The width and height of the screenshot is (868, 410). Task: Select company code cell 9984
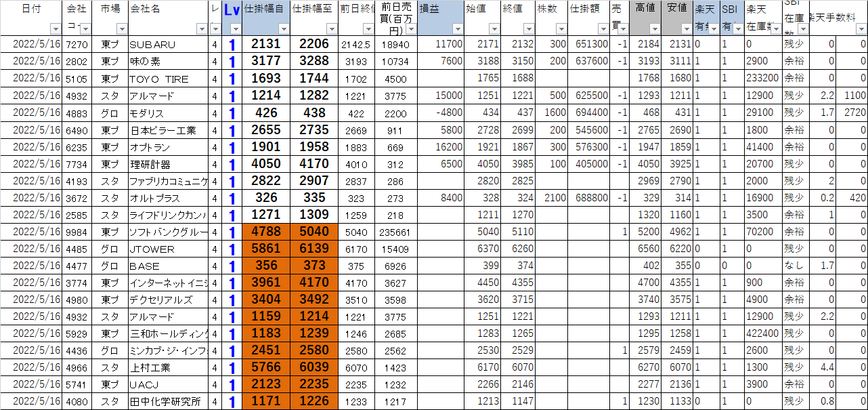coord(77,232)
